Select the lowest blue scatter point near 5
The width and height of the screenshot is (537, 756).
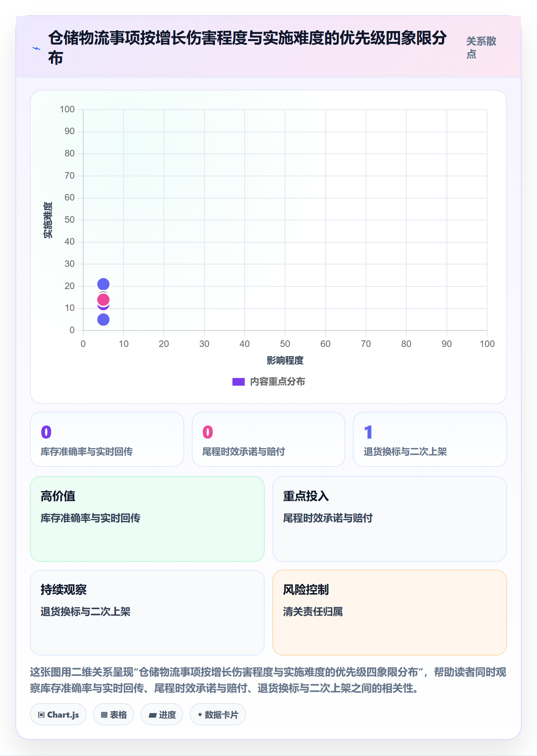tap(103, 319)
